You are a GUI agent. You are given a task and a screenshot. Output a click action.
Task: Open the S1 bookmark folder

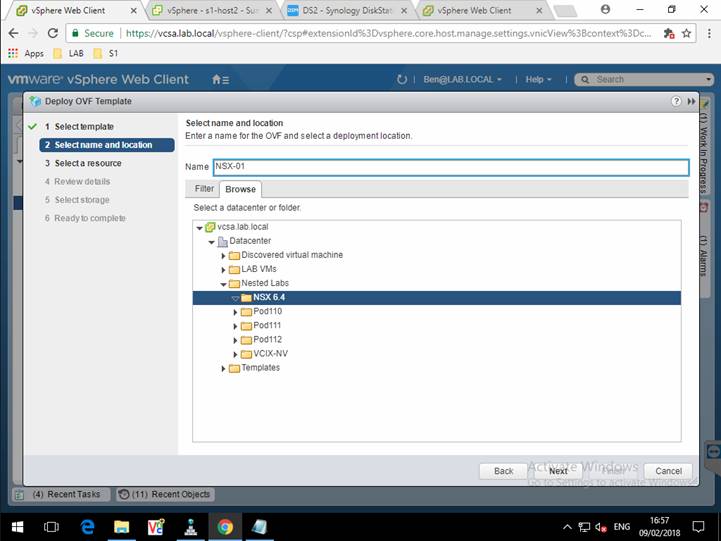click(x=105, y=53)
